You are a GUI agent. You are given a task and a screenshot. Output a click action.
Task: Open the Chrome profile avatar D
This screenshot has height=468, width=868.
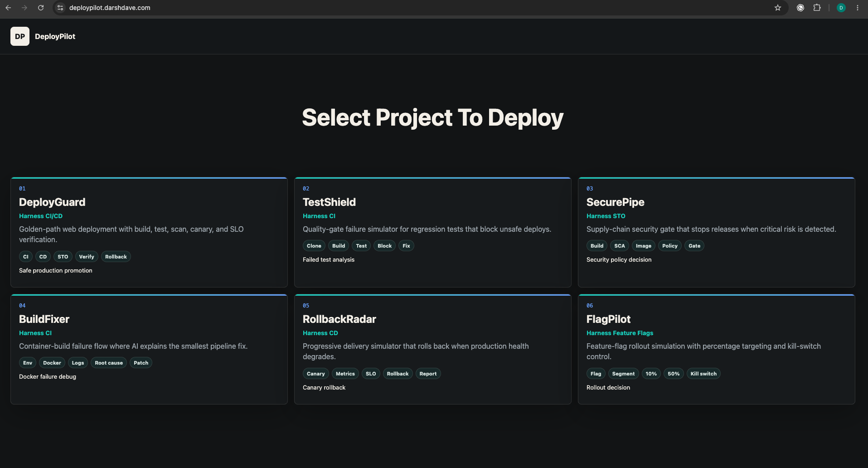[x=841, y=8]
